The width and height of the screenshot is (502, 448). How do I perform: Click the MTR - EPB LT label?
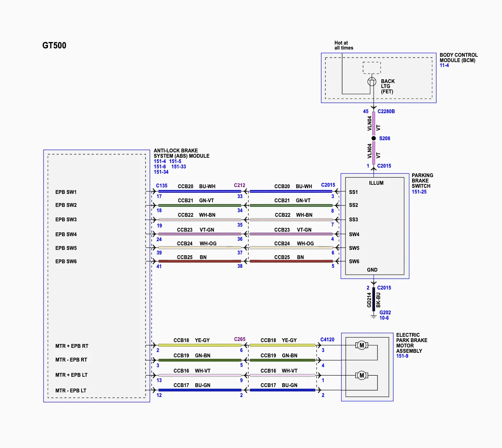click(x=71, y=391)
